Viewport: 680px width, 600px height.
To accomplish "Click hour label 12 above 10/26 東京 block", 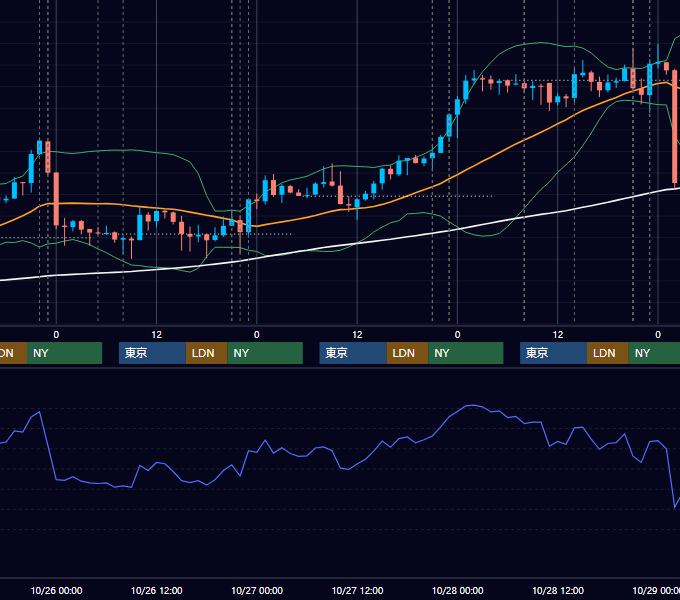I will (x=157, y=335).
